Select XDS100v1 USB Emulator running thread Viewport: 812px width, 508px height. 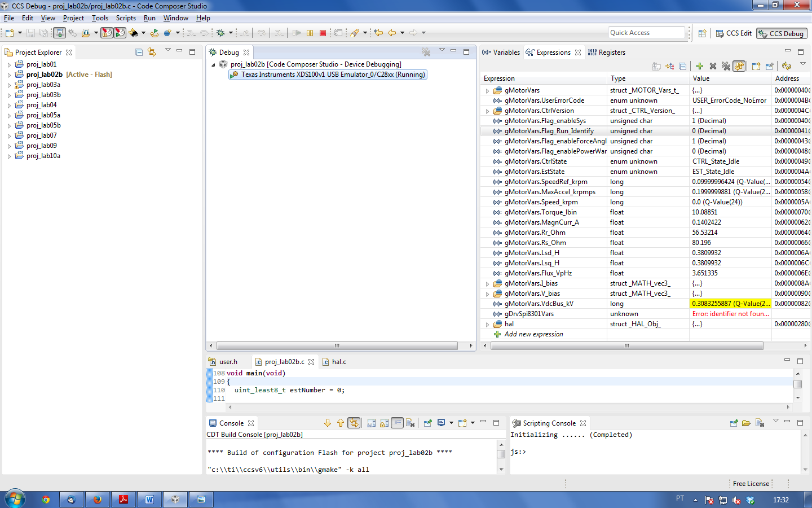pyautogui.click(x=328, y=75)
